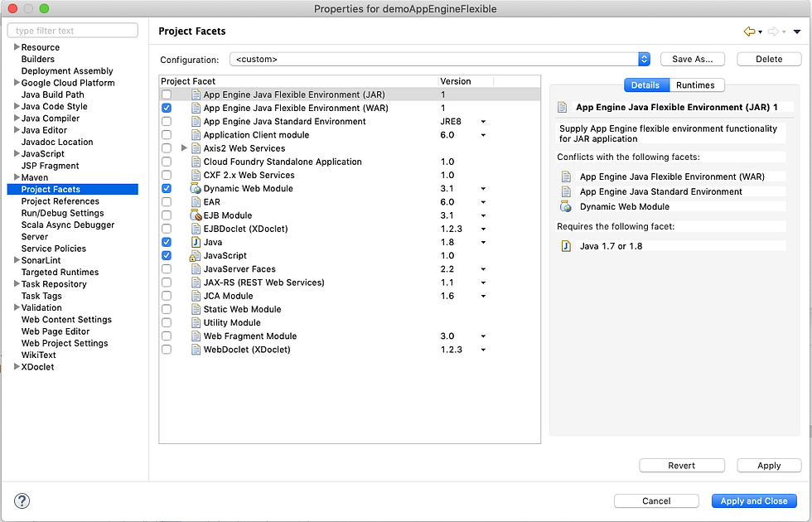
Task: Open the Java version dropdown arrow
Action: pos(483,242)
